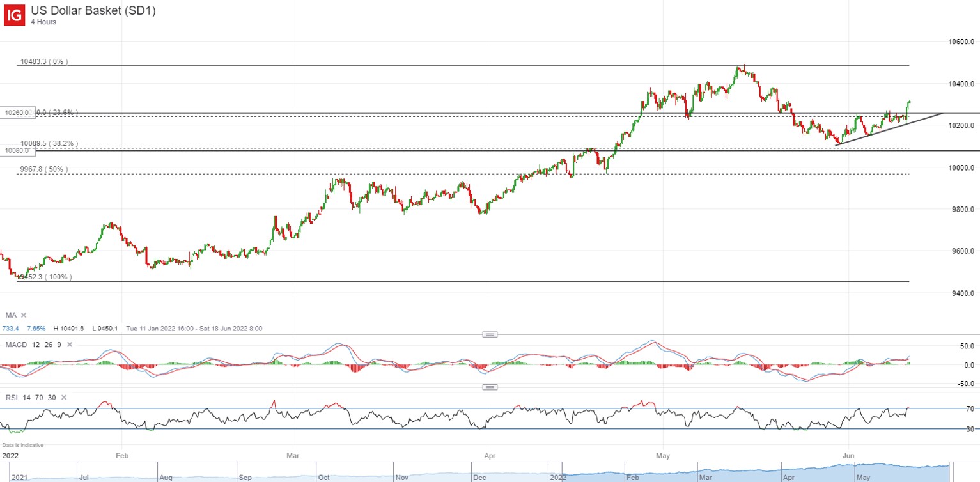Screen dimensions: 980x482
Task: Jump to 'Nov' in the navigator strip
Action: coord(401,477)
